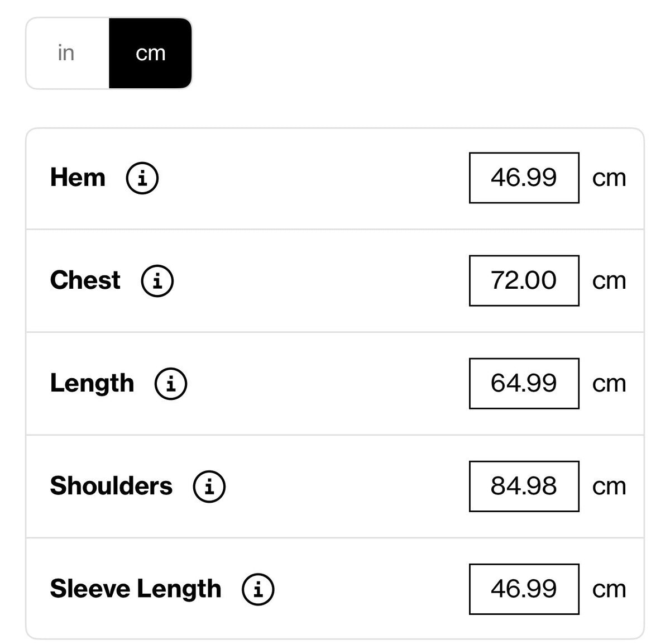Switch units to inches
This screenshot has height=644, width=670.
(67, 53)
